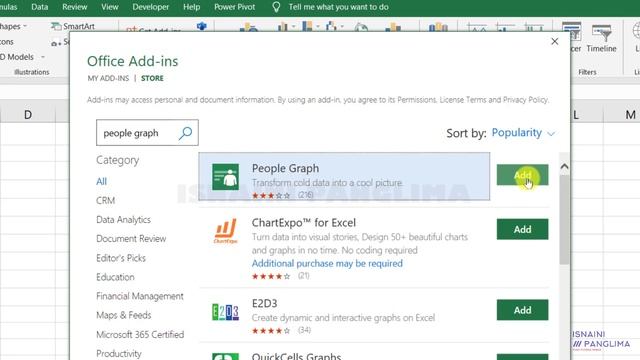
Task: Select column M header
Action: (629, 115)
